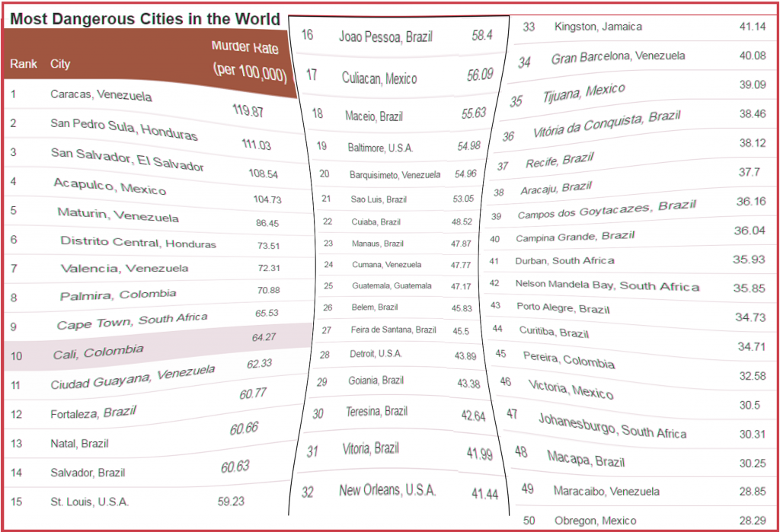Screen dimensions: 780x532
Task: Click 'Valencia, Venezuela'
Action: (x=124, y=269)
